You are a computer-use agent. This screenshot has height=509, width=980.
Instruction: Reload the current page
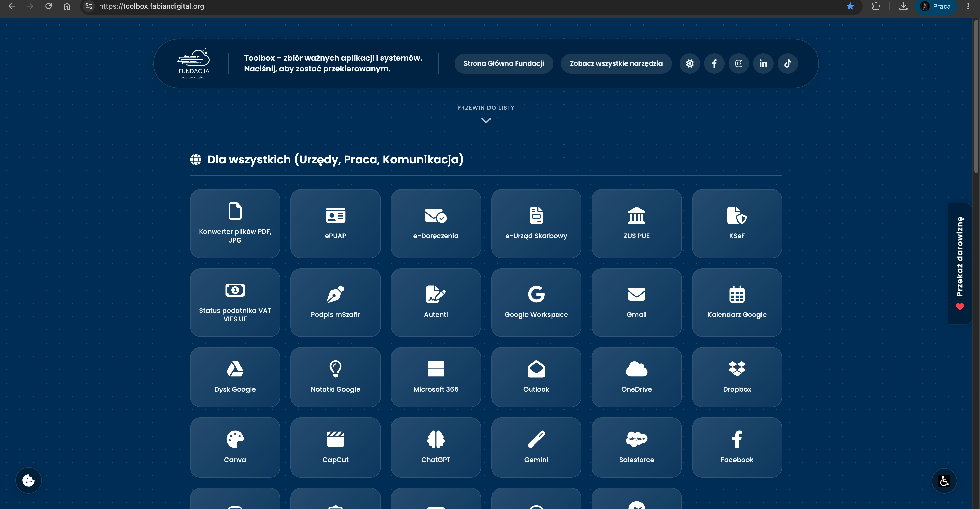pos(48,6)
